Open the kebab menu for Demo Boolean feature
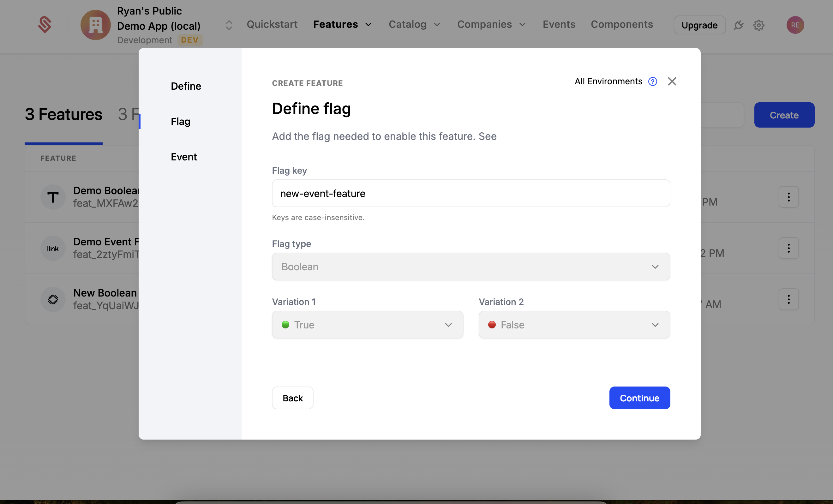 click(788, 197)
